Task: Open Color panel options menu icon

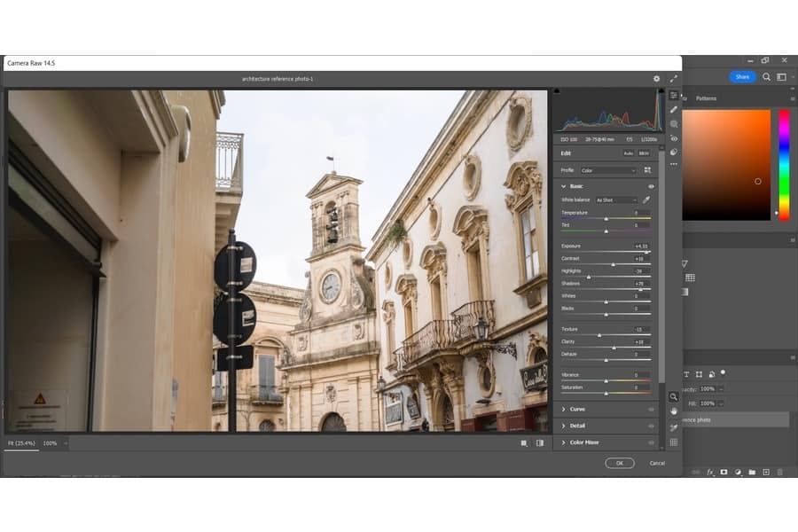Action: pos(793,98)
